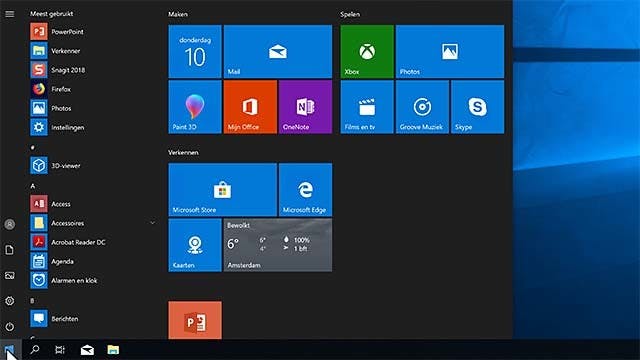
Task: Open Verkenner from the most used list
Action: (x=94, y=51)
